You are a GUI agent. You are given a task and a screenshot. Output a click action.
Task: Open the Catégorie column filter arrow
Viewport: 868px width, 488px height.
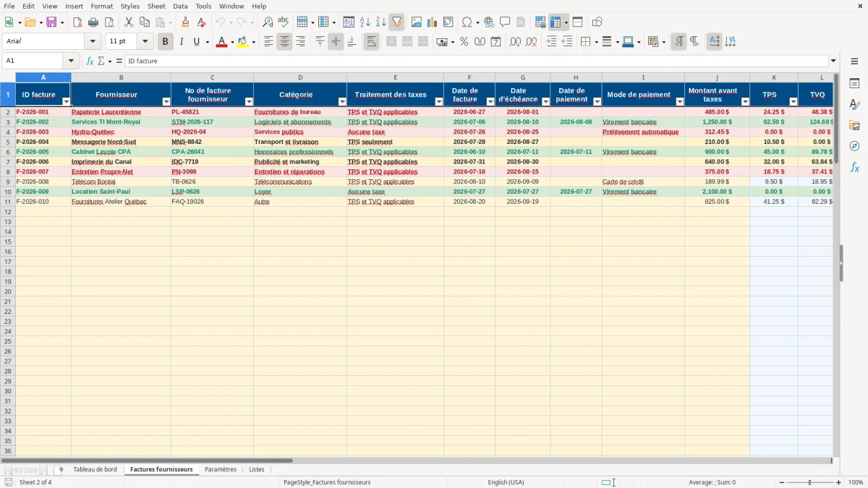341,102
